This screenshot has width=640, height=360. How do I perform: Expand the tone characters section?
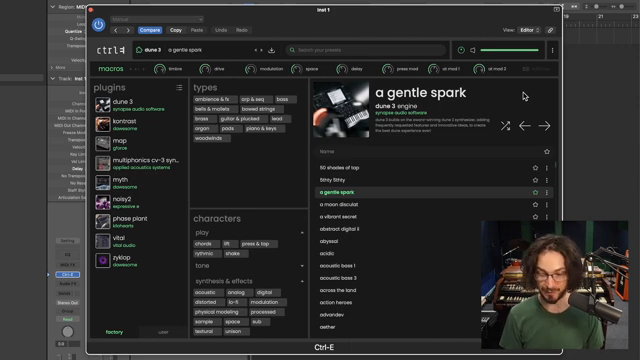(302, 266)
